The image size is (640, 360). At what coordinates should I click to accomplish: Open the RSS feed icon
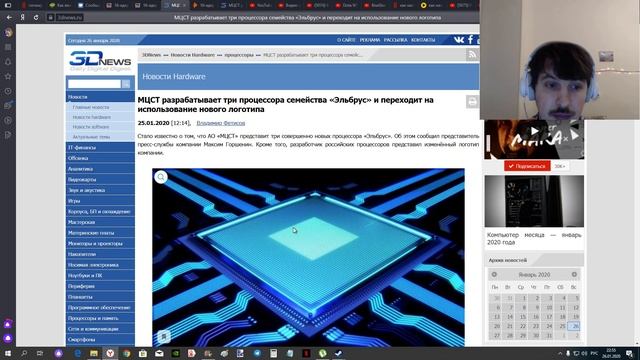tap(472, 55)
